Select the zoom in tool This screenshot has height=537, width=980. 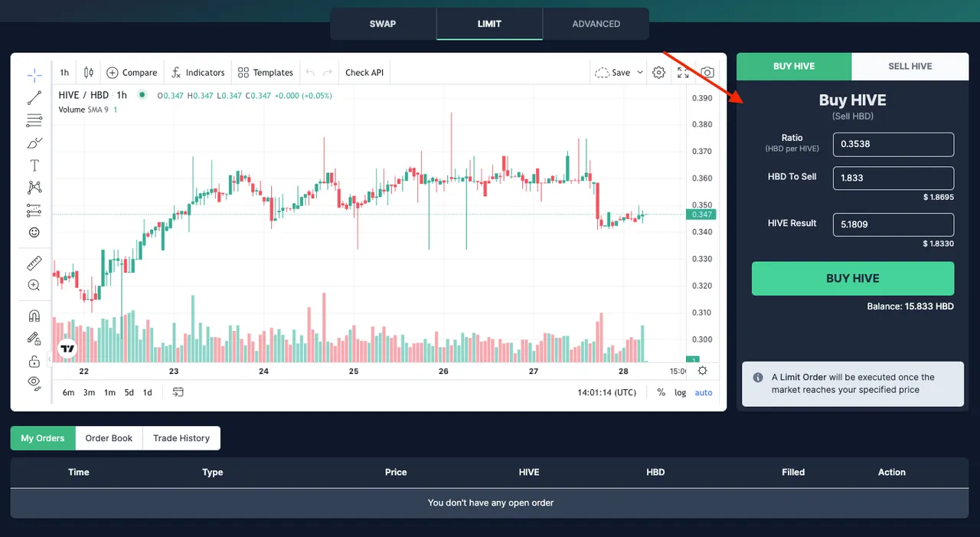pos(34,285)
